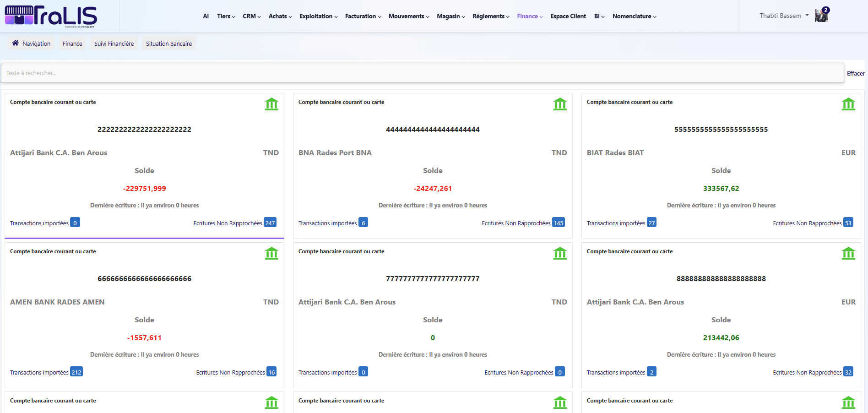Click BIAT Rades BIAT name
Viewport: 868px width, 413px height.
[615, 152]
